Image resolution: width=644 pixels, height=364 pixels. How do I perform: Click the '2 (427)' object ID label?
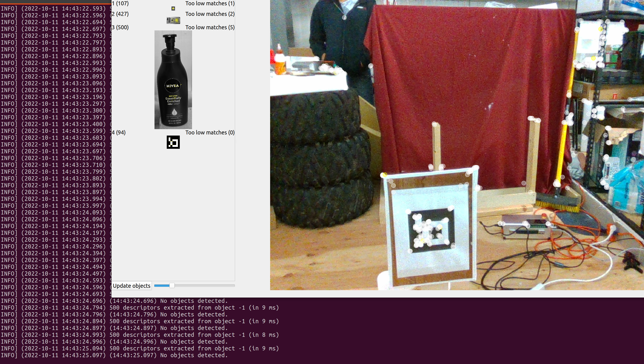(120, 14)
